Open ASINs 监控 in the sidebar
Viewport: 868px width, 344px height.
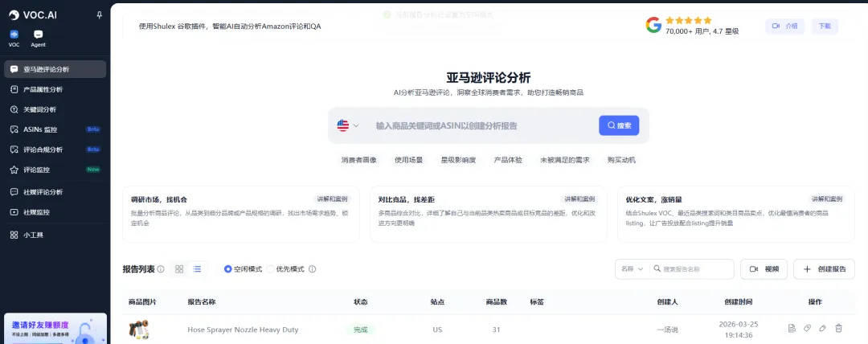click(55, 129)
